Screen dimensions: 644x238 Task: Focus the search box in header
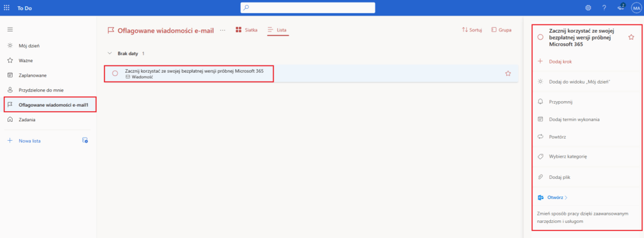pos(308,8)
